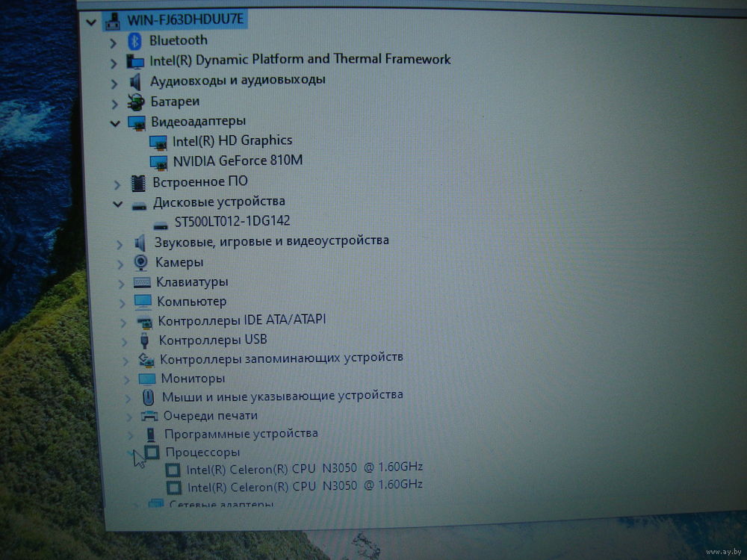
Task: Click the storage controllers icon
Action: tap(146, 360)
